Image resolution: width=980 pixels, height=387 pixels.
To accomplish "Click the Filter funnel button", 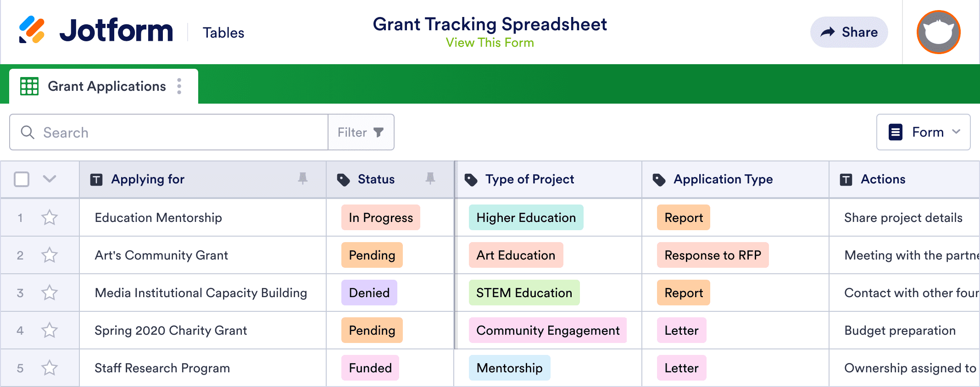I will (361, 133).
